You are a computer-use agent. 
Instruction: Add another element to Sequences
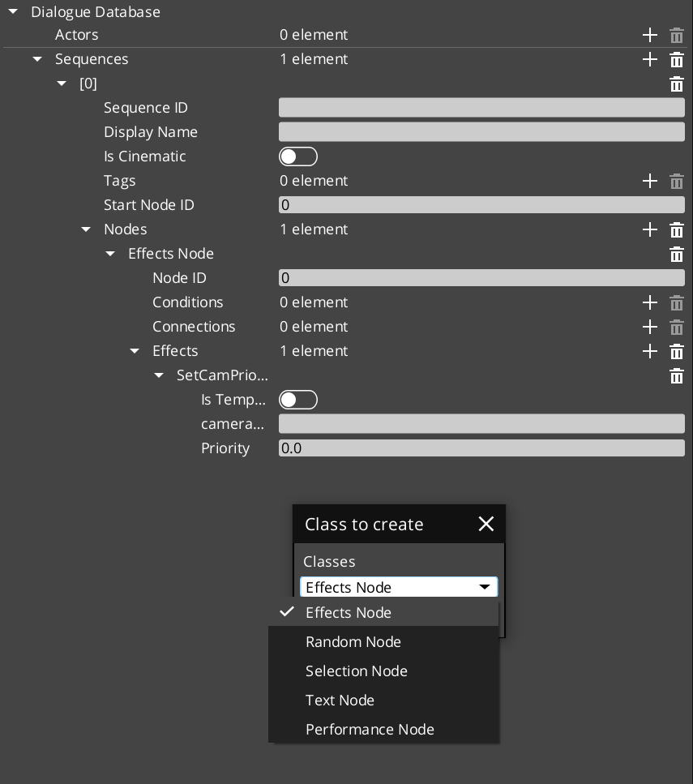[x=649, y=59]
